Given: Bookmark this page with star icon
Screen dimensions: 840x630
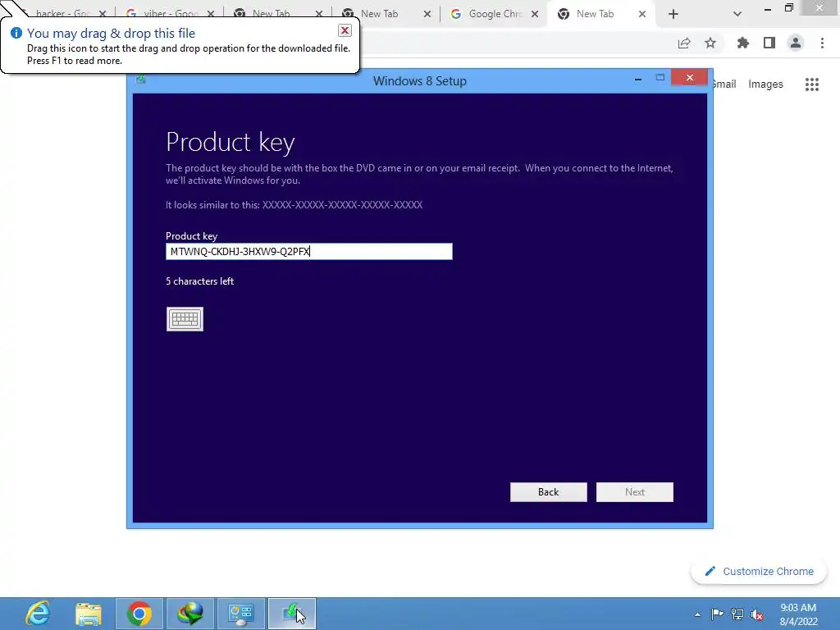Looking at the screenshot, I should pos(710,43).
